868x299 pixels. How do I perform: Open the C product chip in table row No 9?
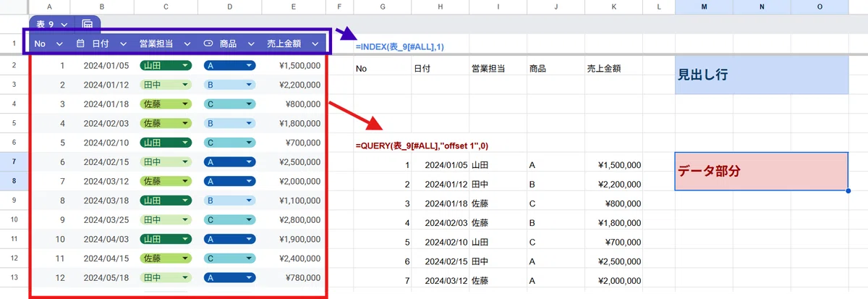[x=229, y=219]
